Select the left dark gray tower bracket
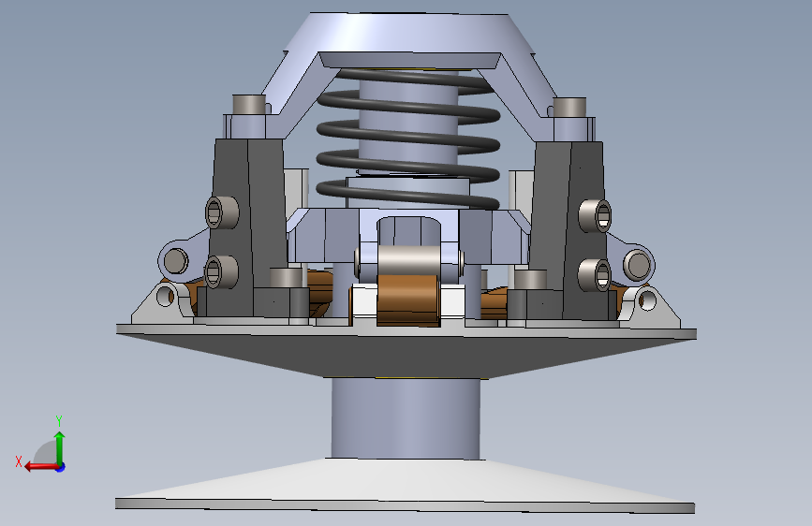The image size is (812, 526). [247, 226]
